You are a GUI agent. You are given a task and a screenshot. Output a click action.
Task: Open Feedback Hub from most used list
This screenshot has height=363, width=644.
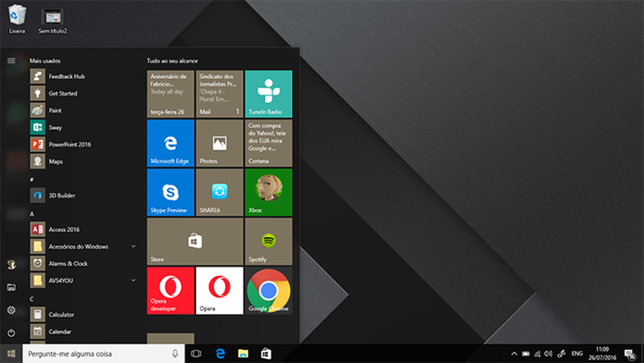coord(82,77)
